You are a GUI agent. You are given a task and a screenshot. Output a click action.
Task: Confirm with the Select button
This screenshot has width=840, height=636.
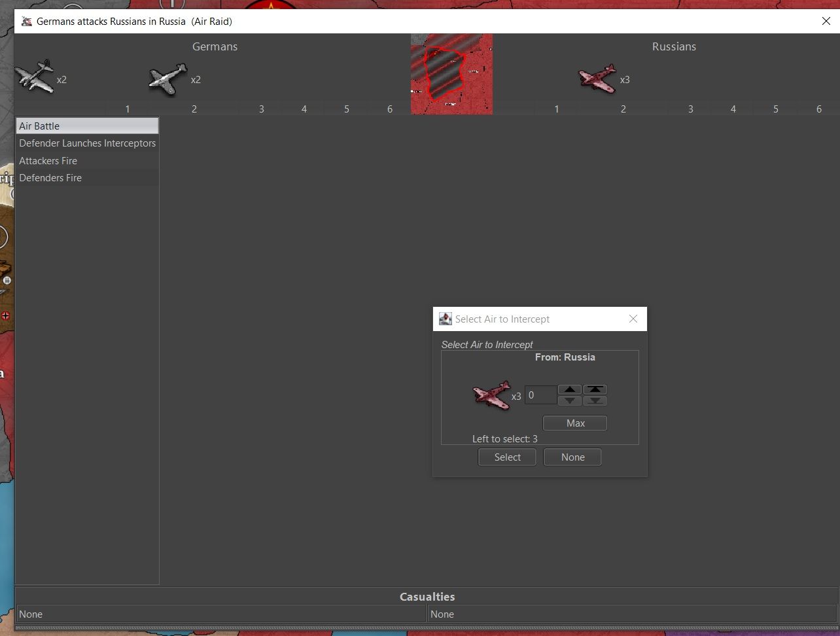click(x=507, y=457)
